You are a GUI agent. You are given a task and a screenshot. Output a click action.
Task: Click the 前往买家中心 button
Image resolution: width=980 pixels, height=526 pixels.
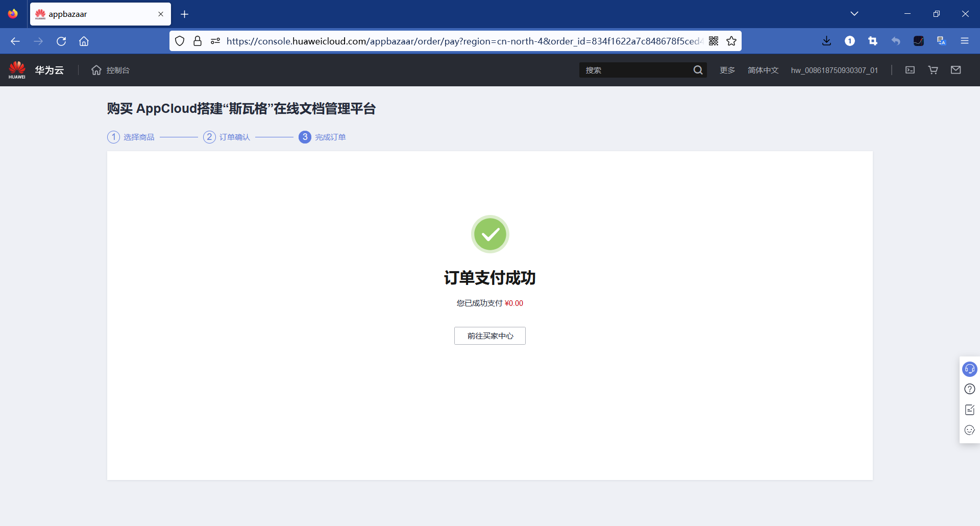pos(489,336)
